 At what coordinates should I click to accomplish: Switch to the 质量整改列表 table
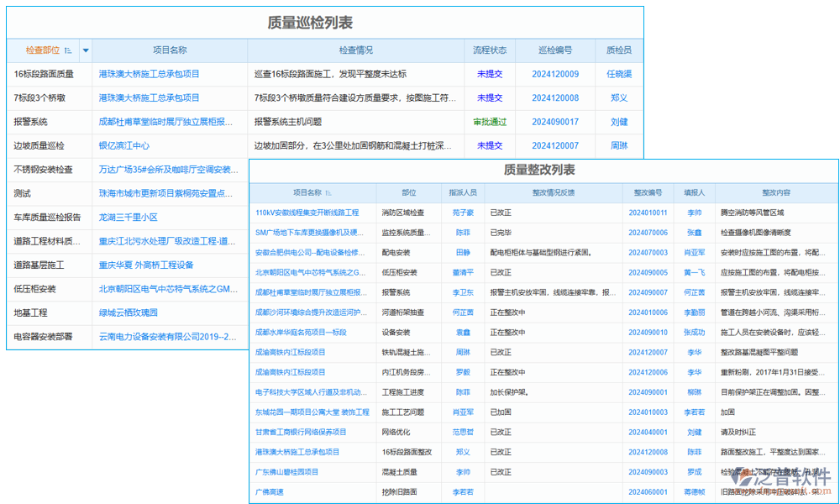click(542, 170)
